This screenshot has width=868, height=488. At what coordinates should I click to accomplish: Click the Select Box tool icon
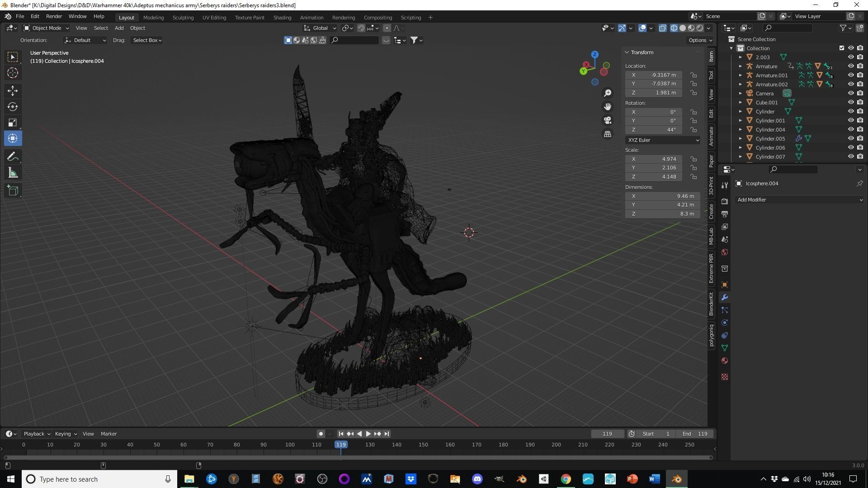pos(13,57)
